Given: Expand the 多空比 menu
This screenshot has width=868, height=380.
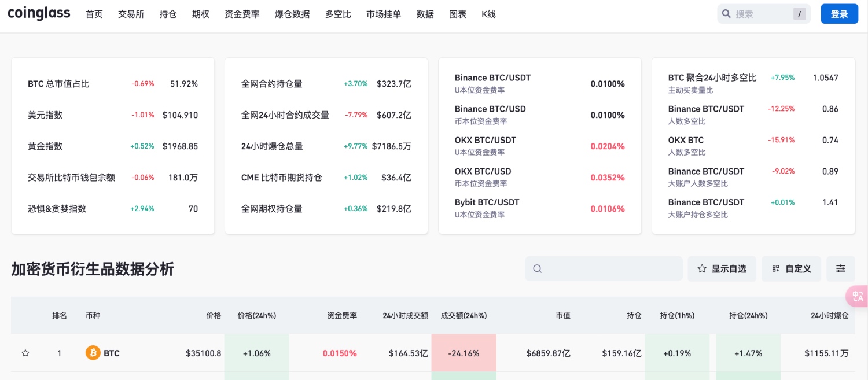Looking at the screenshot, I should click(x=338, y=14).
